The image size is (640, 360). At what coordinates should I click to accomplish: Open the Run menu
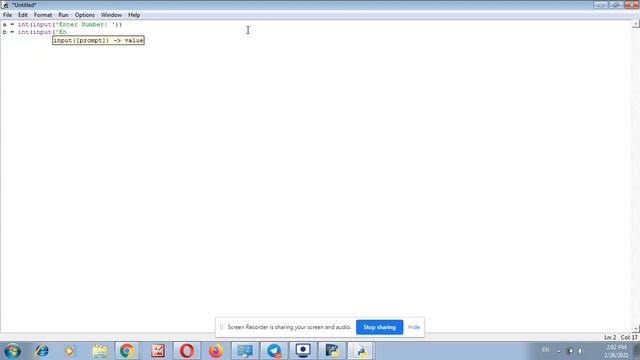click(63, 15)
